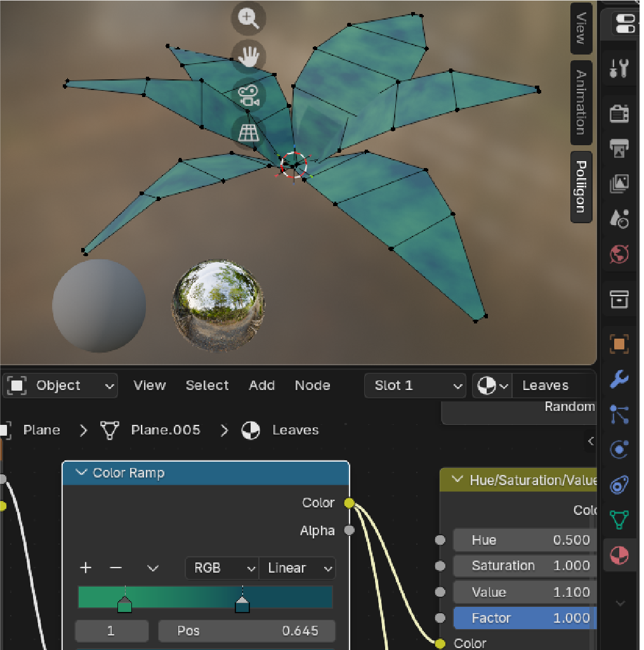Open the Render properties tab icon
Viewport: 644px width, 650px height.
pos(619,114)
